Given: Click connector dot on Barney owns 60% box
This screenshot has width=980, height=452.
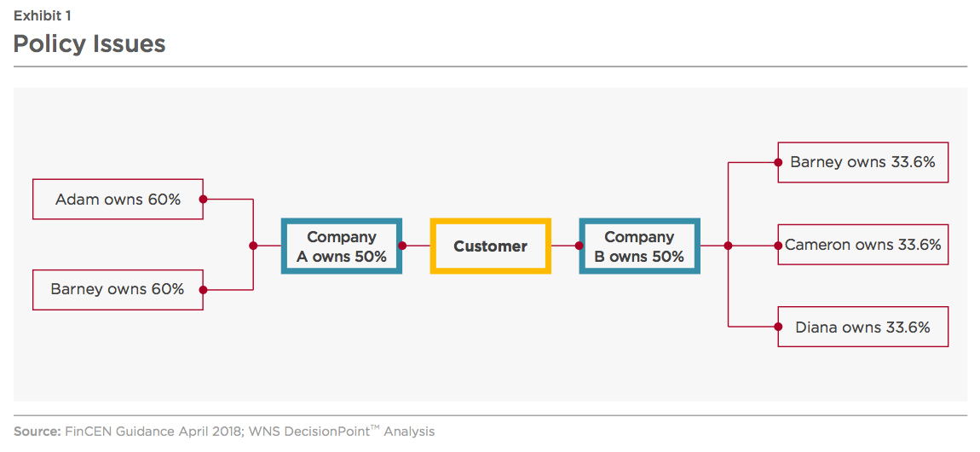Looking at the screenshot, I should [203, 290].
